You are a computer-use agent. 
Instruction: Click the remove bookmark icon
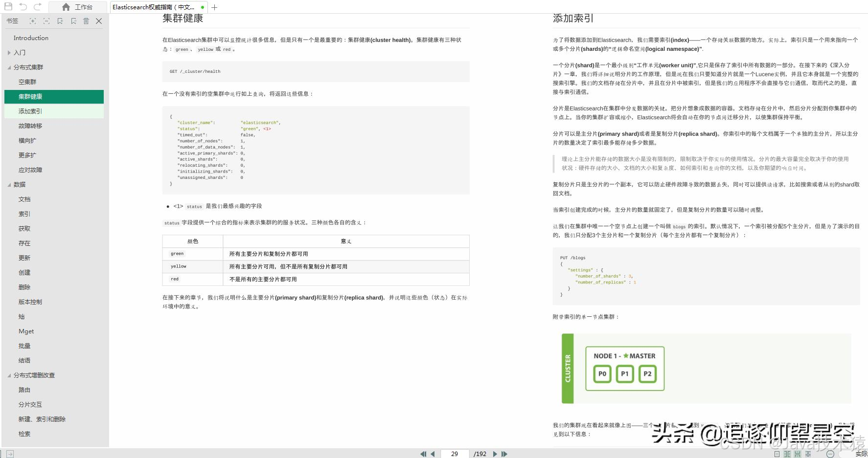click(x=74, y=21)
